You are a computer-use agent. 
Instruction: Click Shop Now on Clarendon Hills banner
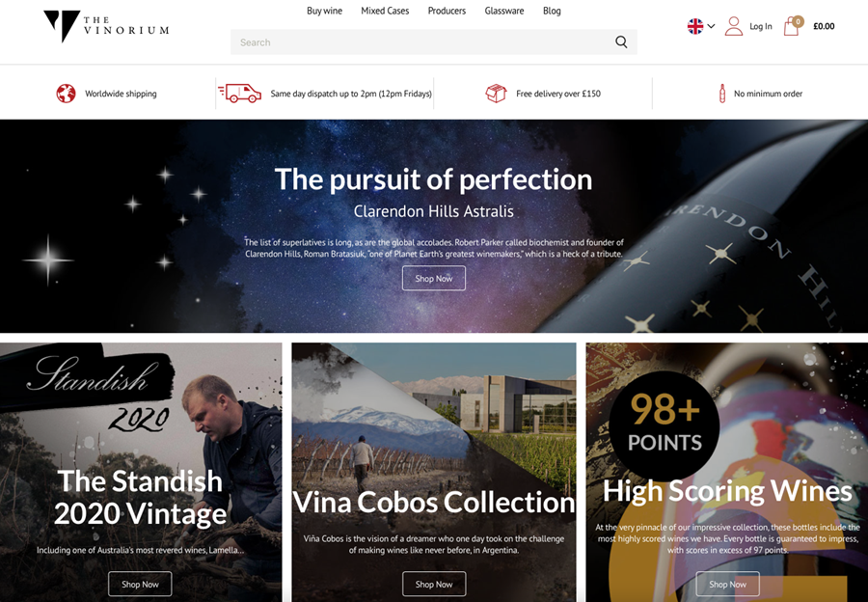tap(433, 278)
